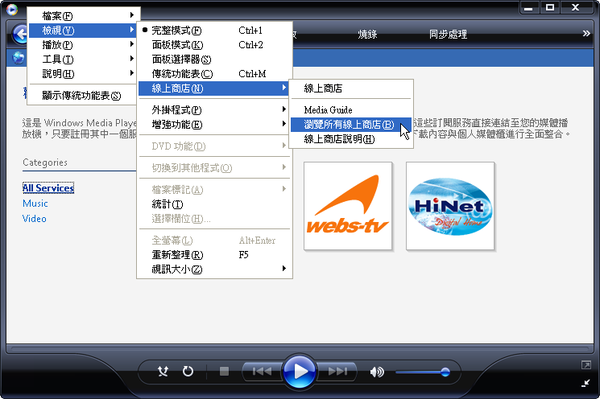
Task: Open 面板選擇器(S) entry
Action: pos(214,59)
